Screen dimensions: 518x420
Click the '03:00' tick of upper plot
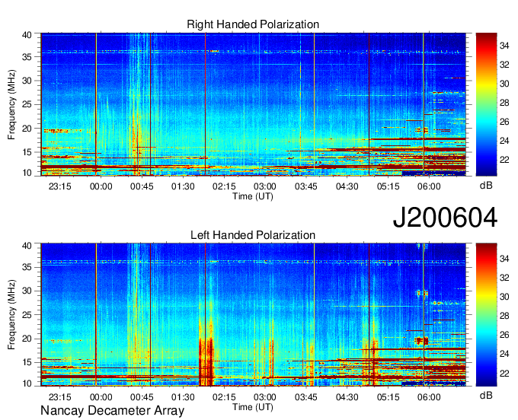pos(264,186)
